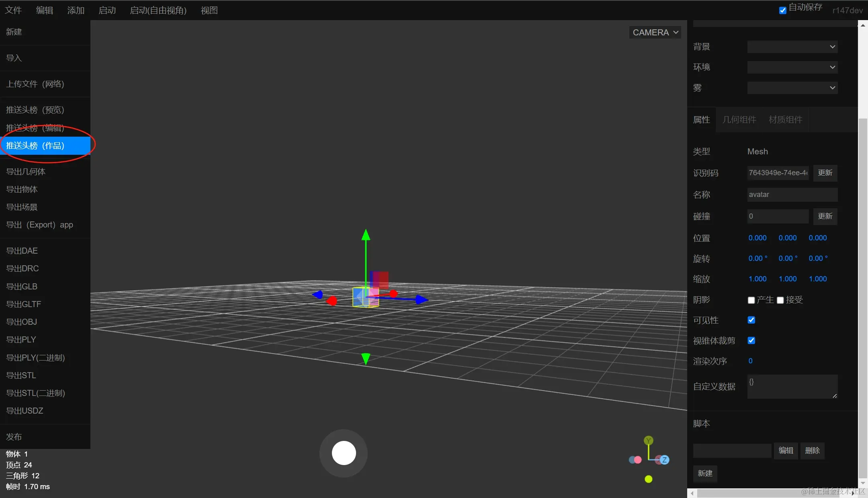Open the 雾 fog dropdown
This screenshot has height=498, width=868.
pyautogui.click(x=792, y=88)
